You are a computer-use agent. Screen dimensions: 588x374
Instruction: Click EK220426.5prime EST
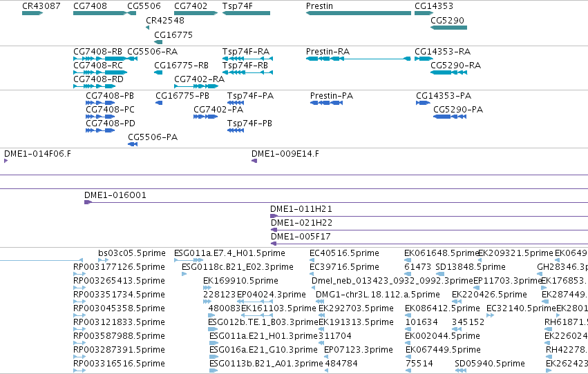(457, 302)
